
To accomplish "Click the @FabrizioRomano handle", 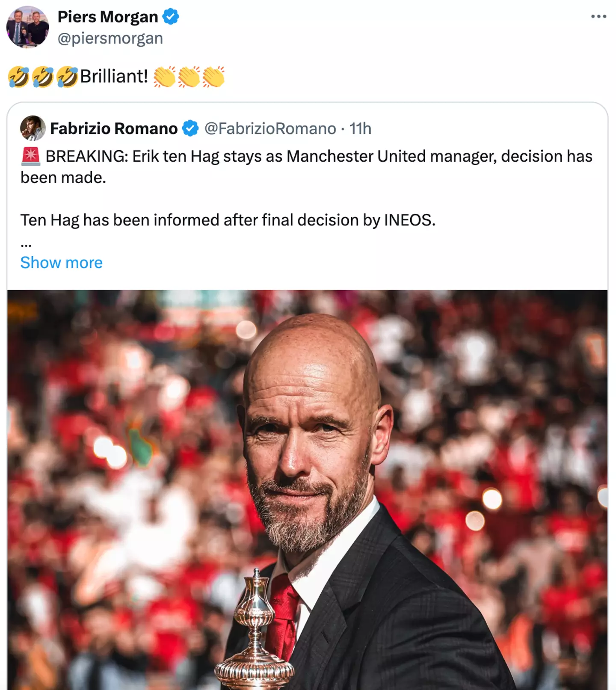I will 270,128.
